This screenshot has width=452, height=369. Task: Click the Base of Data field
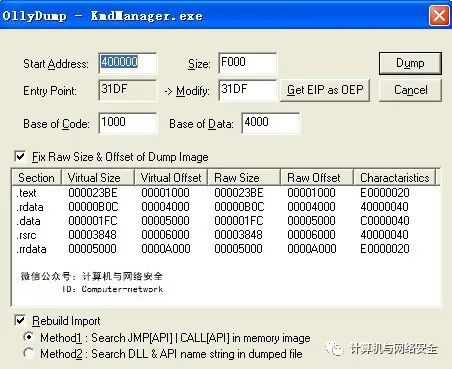271,123
